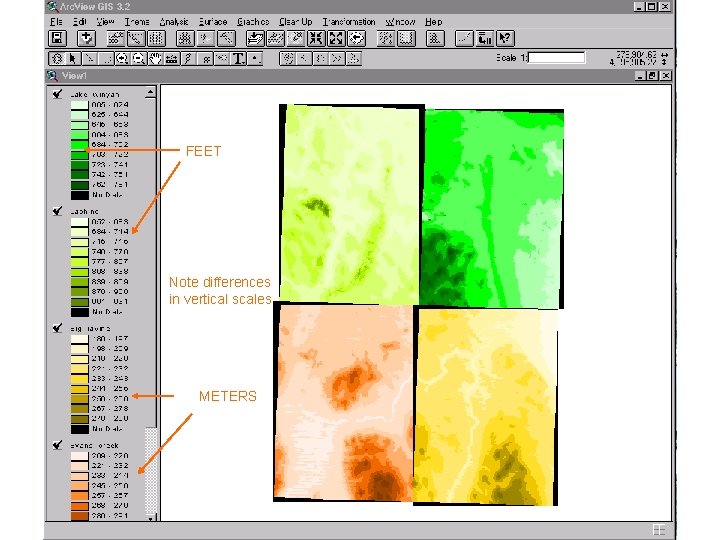Toggle visibility of Lake Kenyon theme

pos(57,94)
